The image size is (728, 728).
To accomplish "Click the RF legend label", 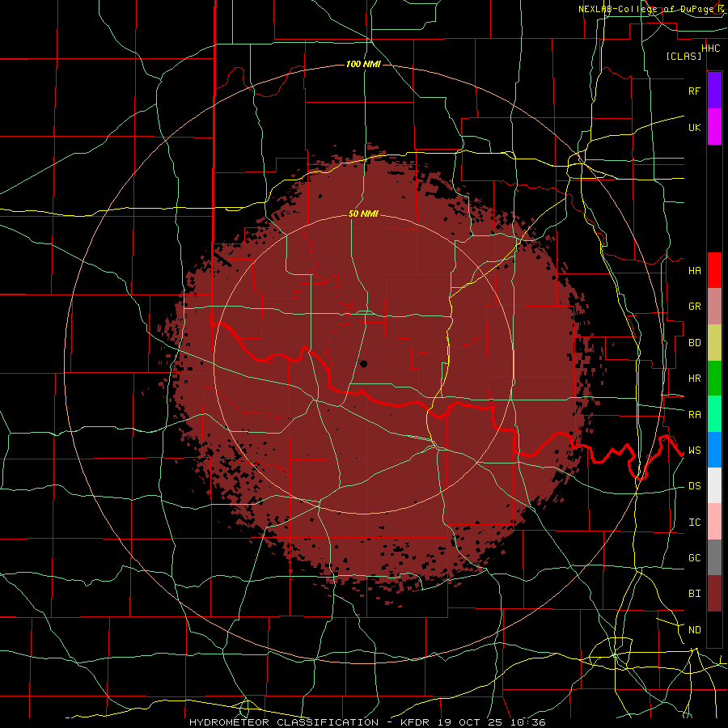I will point(694,91).
